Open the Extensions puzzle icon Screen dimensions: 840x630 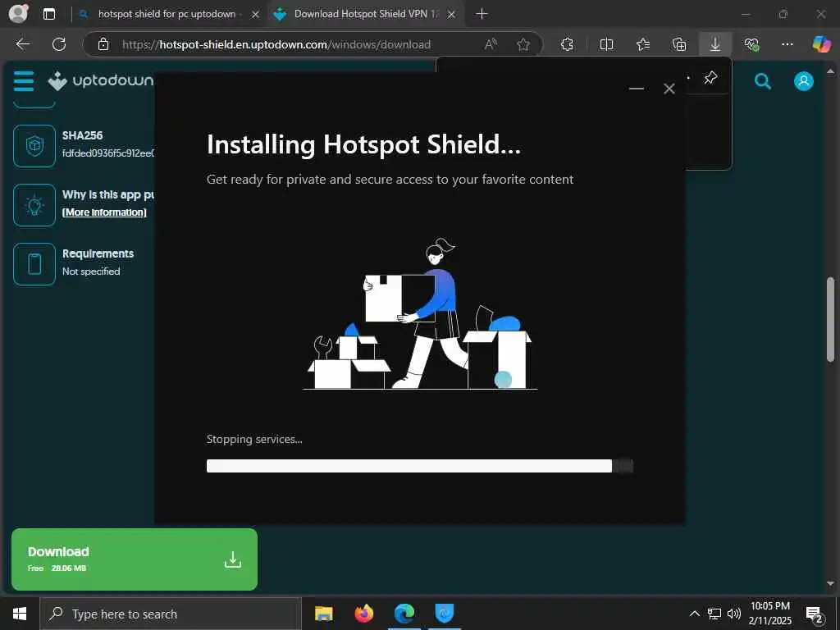pos(567,44)
